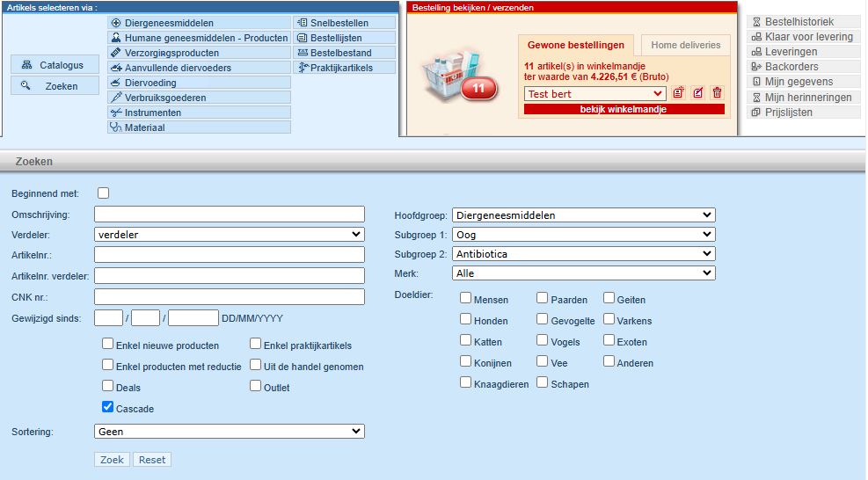Open Backorders in the right sidebar

click(x=791, y=67)
